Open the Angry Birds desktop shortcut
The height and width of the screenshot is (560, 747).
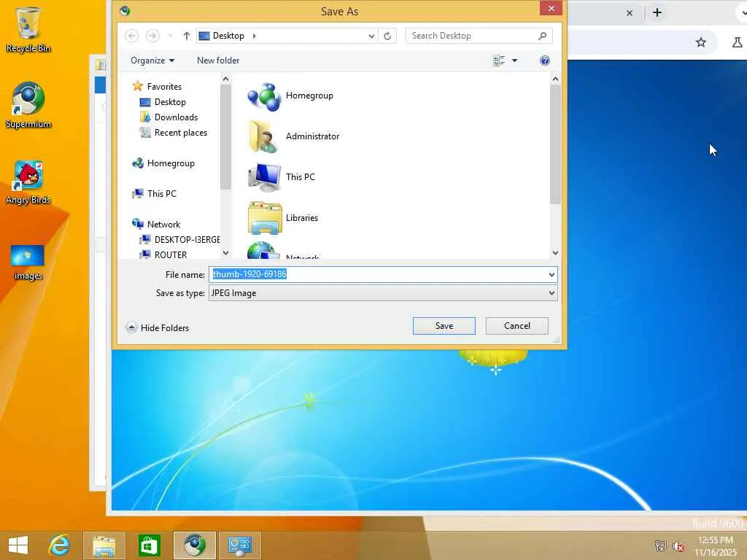coord(28,182)
